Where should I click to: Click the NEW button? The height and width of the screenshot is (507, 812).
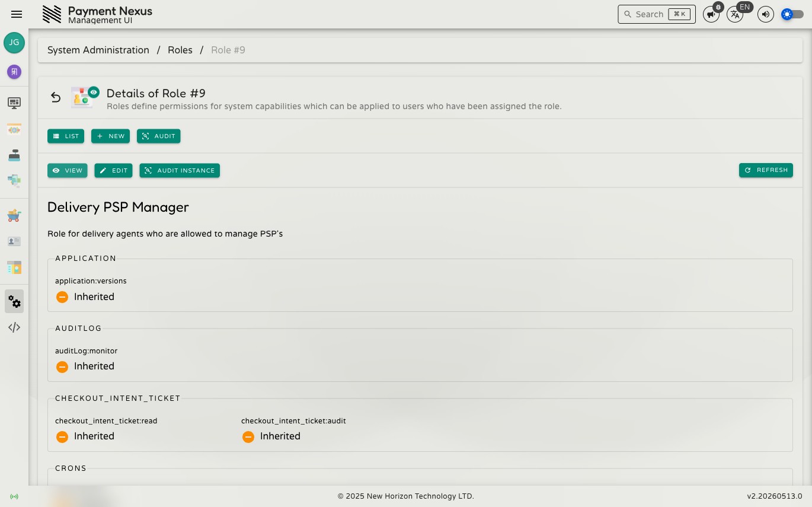(110, 136)
